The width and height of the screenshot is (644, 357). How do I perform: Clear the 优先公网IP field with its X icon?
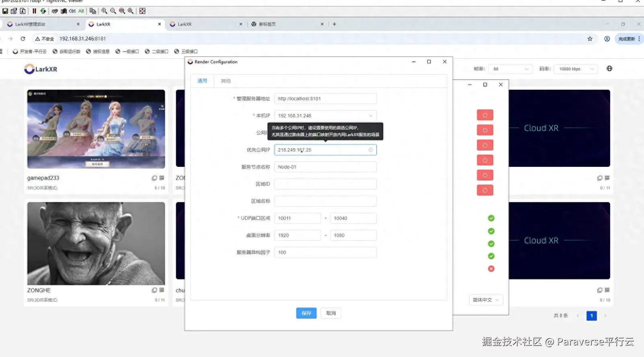(x=371, y=150)
